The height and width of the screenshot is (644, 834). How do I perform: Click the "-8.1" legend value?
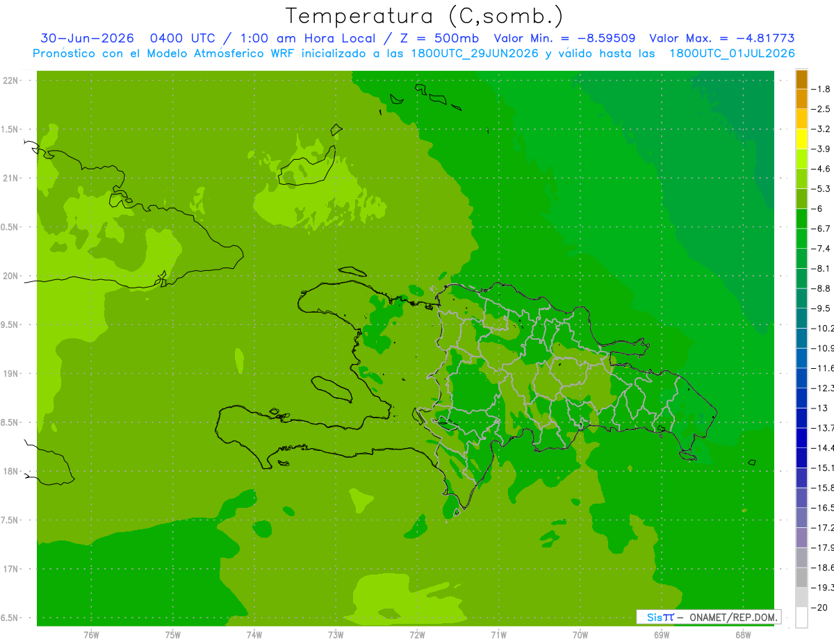click(822, 268)
